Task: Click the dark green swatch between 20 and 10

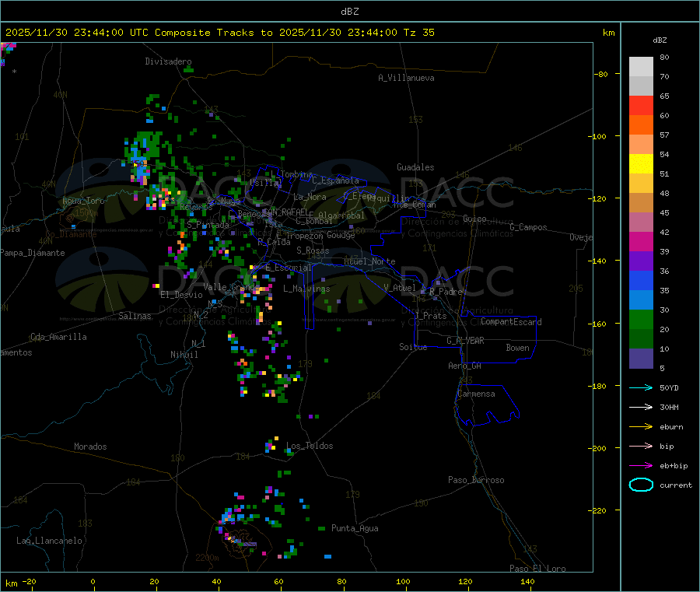Action: coord(641,339)
